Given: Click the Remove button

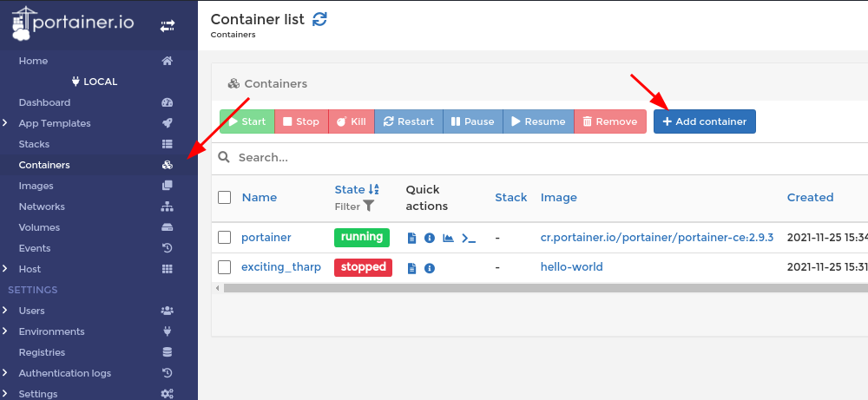Looking at the screenshot, I should point(610,121).
